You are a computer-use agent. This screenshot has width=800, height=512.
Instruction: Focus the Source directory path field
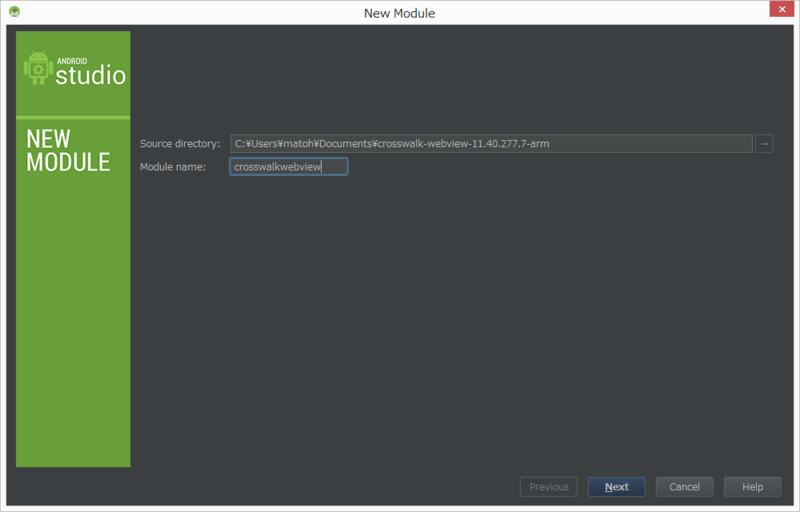[491, 143]
